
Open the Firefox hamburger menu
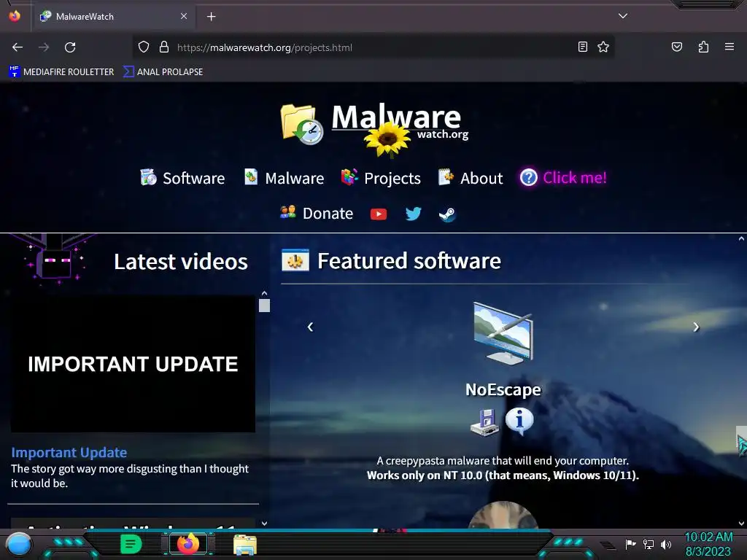point(729,47)
